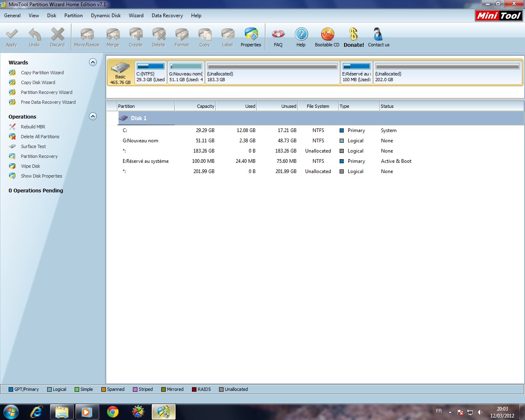Run Partition Recovery operation in Operations panel

(39, 156)
